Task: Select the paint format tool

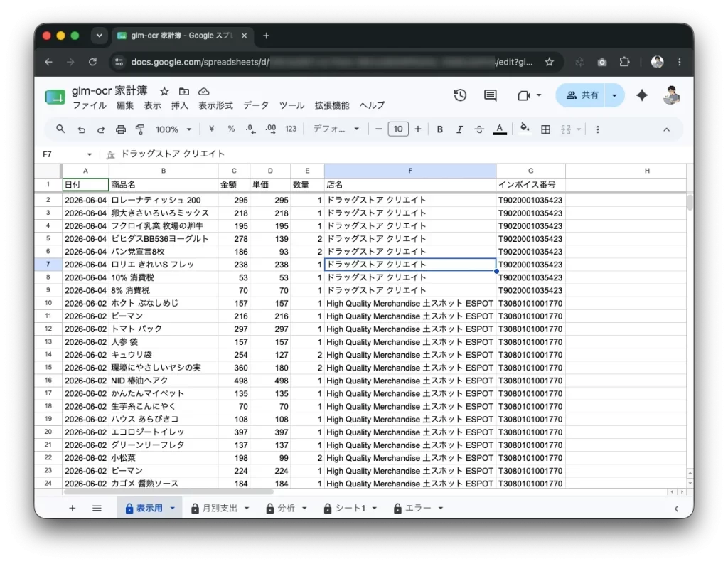Action: click(x=140, y=129)
